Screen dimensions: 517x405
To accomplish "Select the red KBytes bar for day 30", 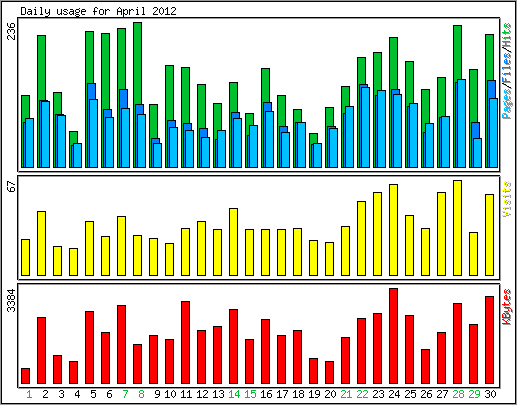I will [x=490, y=340].
